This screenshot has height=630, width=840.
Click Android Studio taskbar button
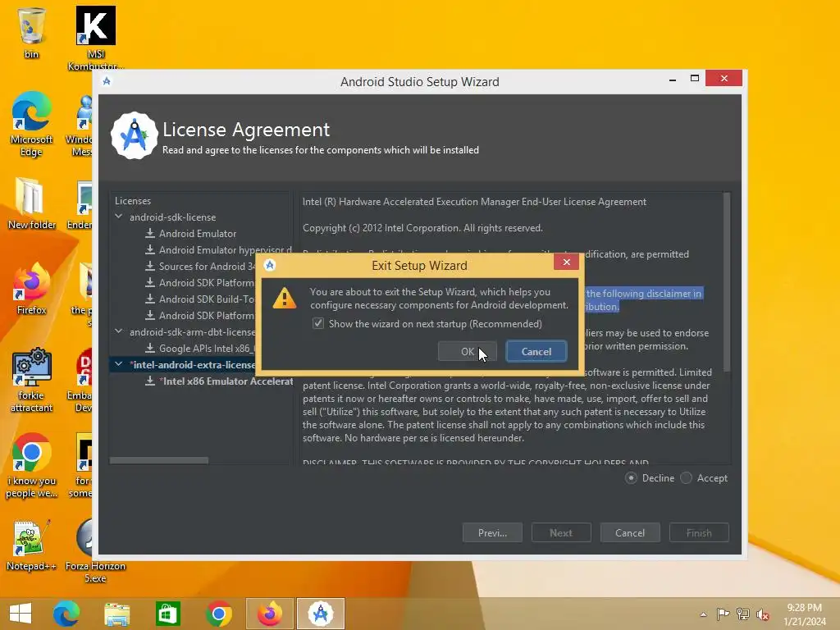[321, 614]
